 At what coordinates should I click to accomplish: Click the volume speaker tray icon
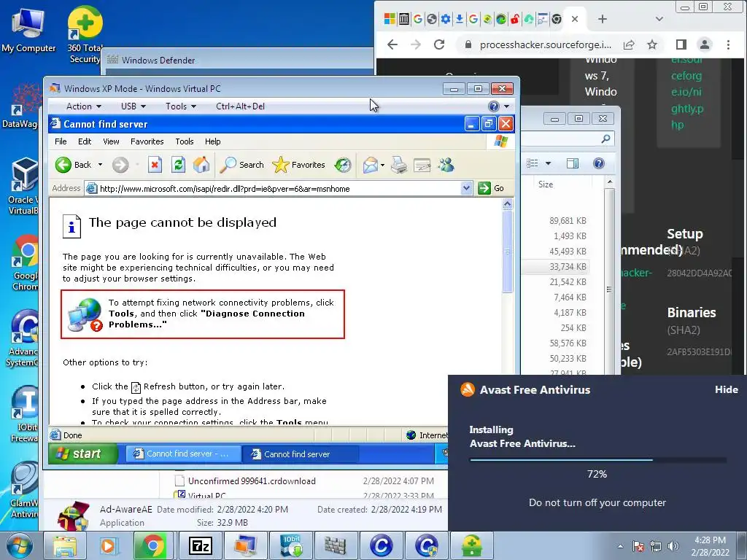(673, 546)
